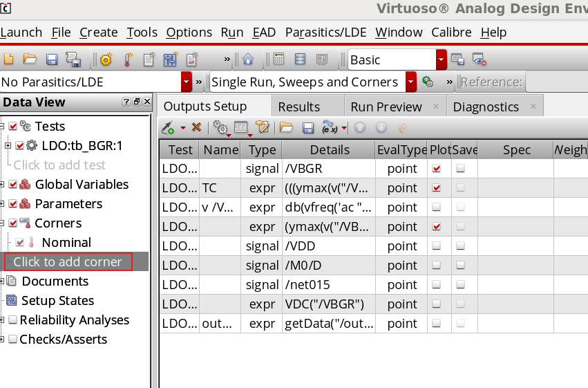Open the Launch menu
Screen dimensions: 588x388
coord(21,33)
